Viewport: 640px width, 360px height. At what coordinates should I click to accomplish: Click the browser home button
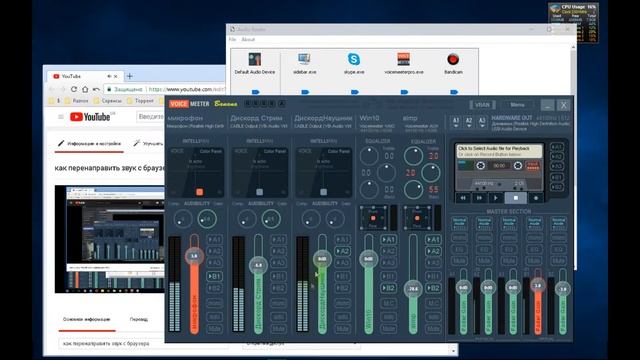coord(85,89)
